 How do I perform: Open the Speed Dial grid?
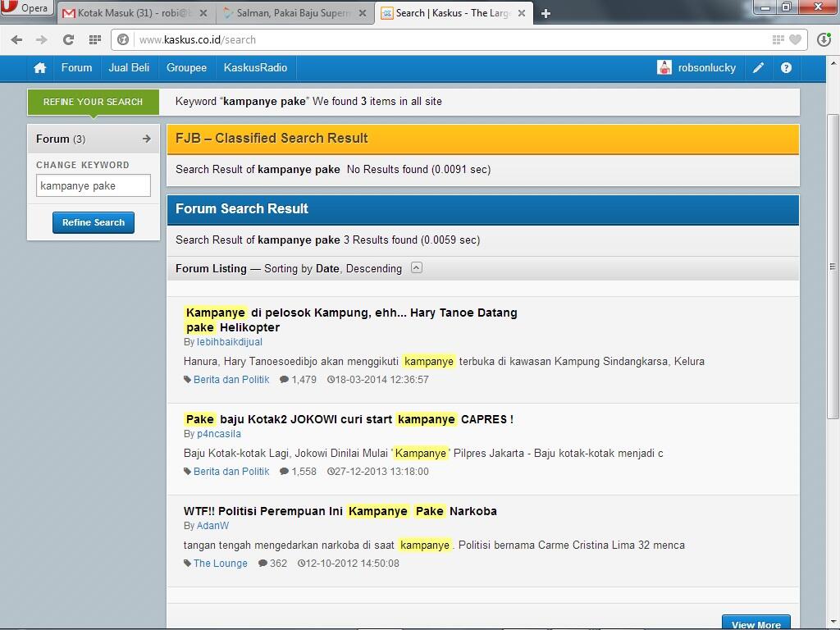[x=95, y=39]
